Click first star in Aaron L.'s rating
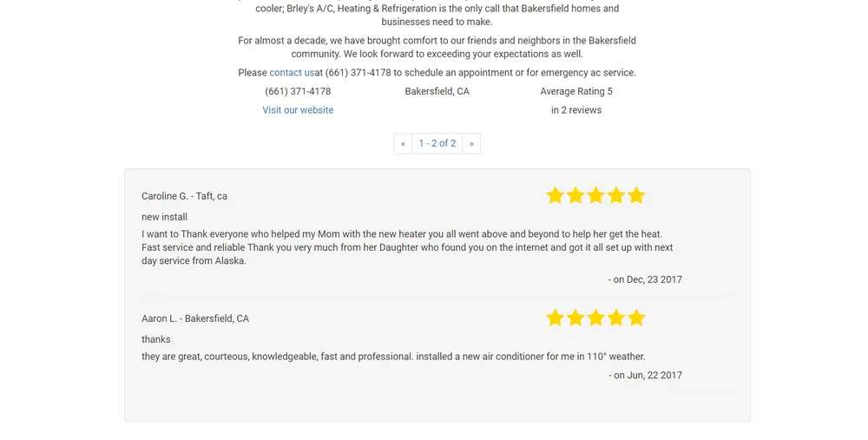The width and height of the screenshot is (868, 440). [556, 319]
